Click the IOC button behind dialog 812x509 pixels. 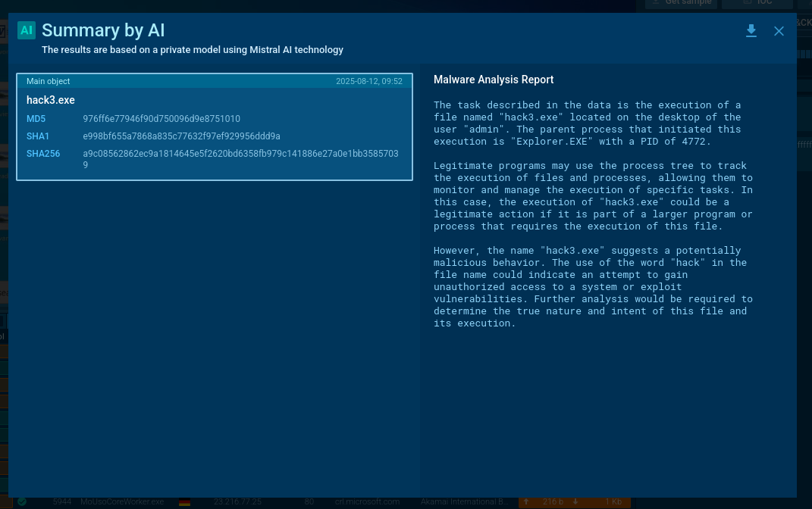(757, 3)
